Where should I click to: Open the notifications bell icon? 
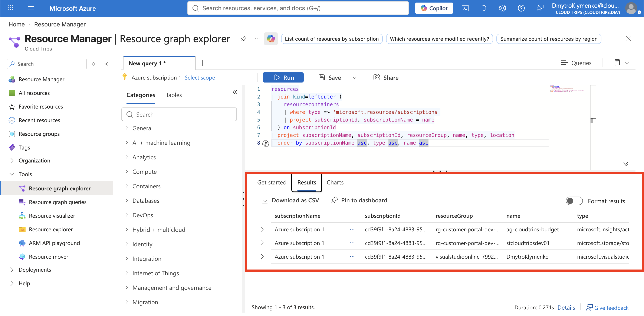[x=483, y=8]
